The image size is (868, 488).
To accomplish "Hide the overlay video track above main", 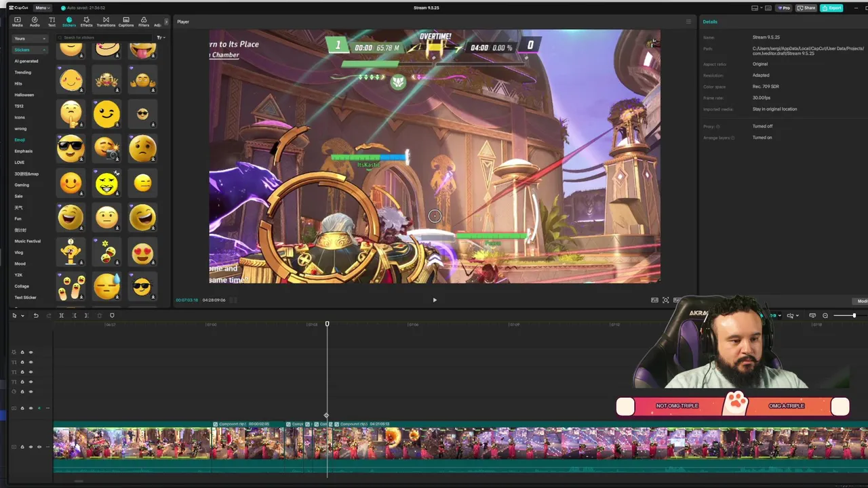I will tap(31, 408).
